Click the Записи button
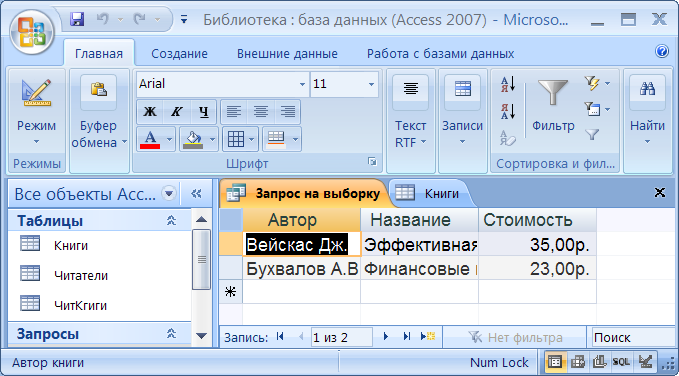Image resolution: width=679 pixels, height=376 pixels. coord(462,120)
